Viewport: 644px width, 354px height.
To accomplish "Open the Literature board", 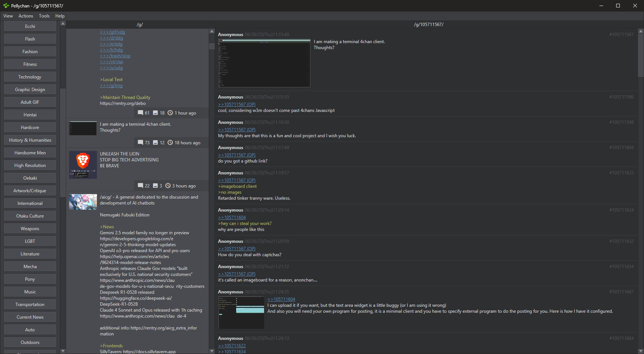I will [x=30, y=254].
